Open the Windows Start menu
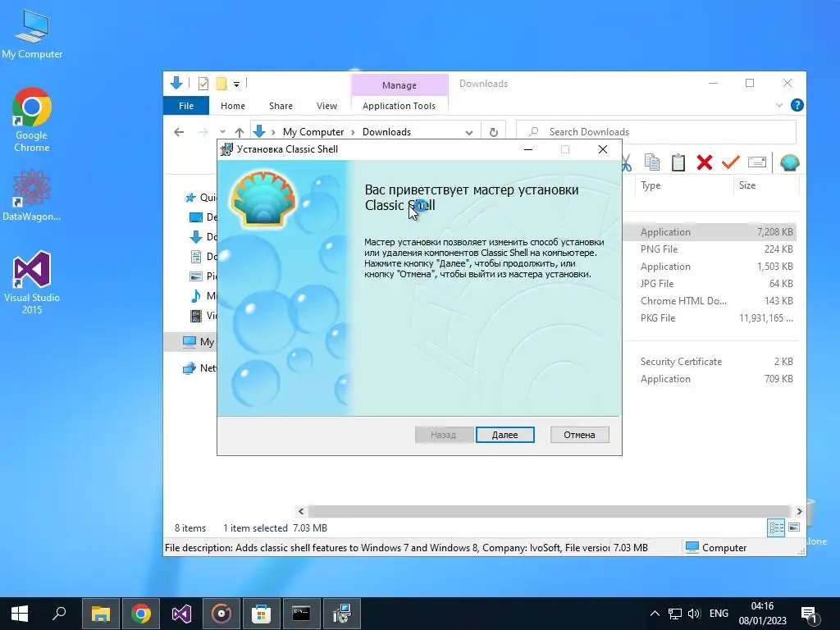This screenshot has height=630, width=840. 20,614
